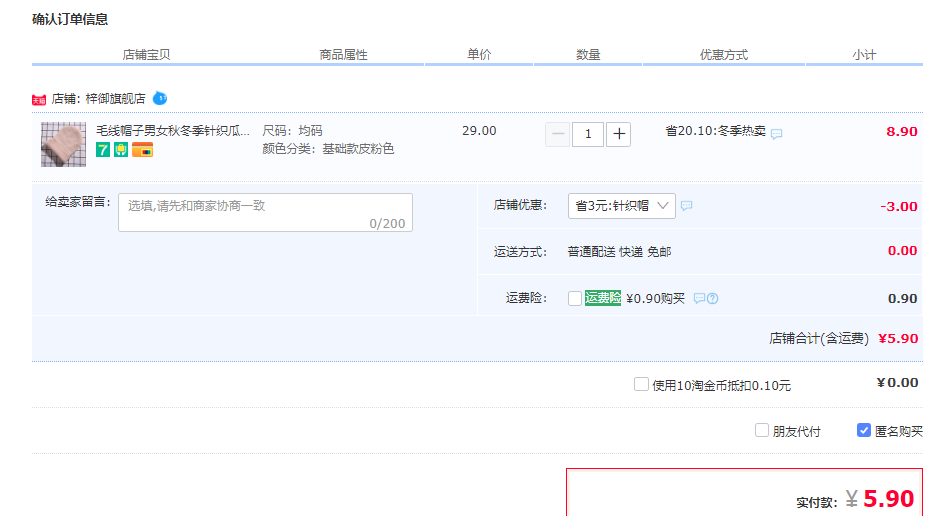Click the 确认订单信息 heading
The width and height of the screenshot is (944, 516).
[x=70, y=19]
